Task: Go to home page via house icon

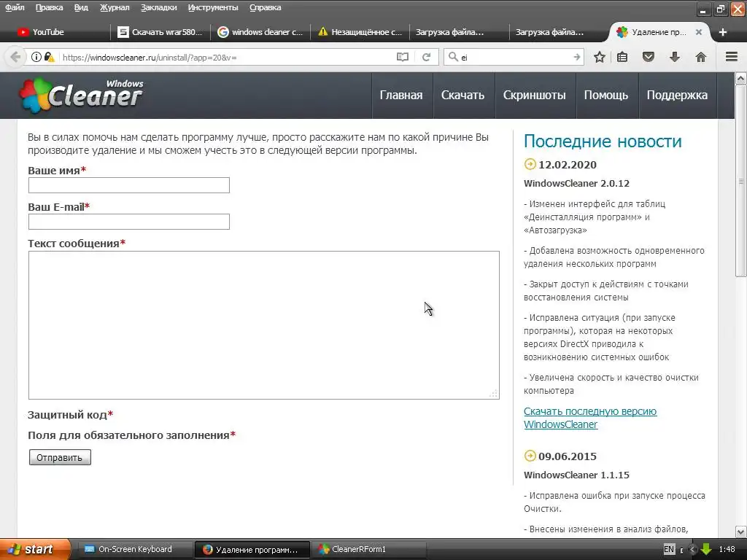Action: [701, 57]
